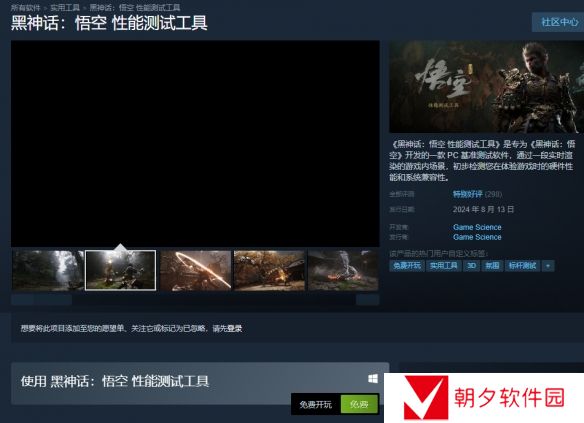Click the green 免费 play button

pos(359,404)
